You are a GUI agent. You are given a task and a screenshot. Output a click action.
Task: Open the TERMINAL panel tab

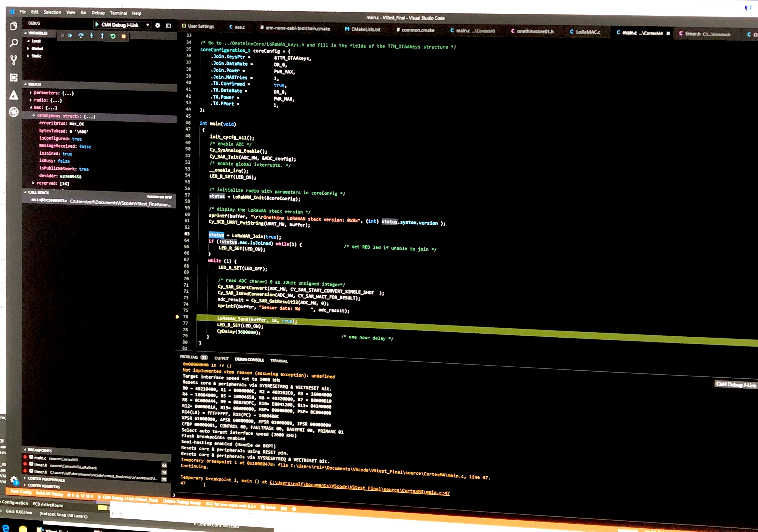[279, 361]
